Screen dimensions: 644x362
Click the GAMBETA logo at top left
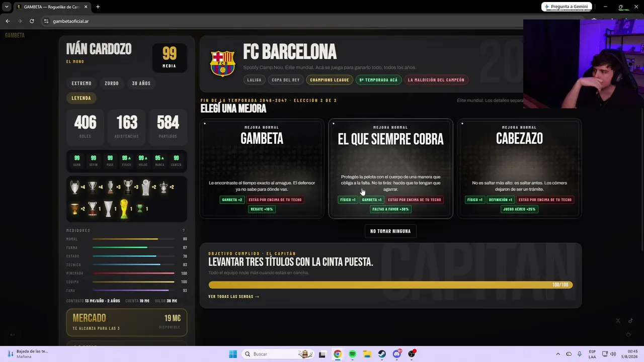tap(15, 35)
